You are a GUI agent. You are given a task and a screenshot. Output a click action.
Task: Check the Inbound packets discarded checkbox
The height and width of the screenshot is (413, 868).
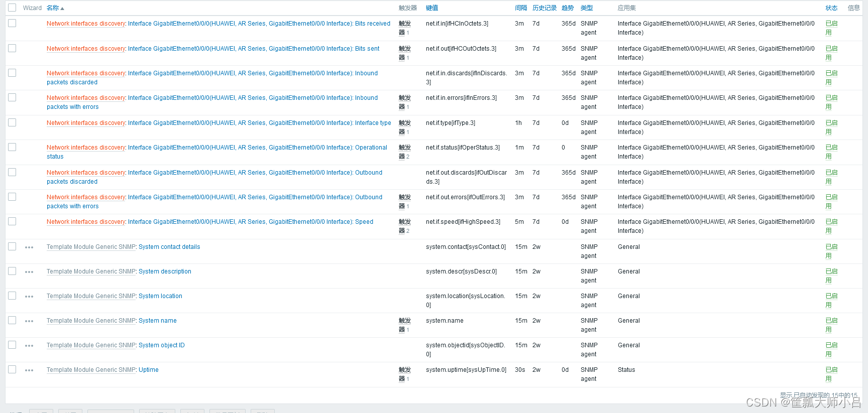pos(12,73)
